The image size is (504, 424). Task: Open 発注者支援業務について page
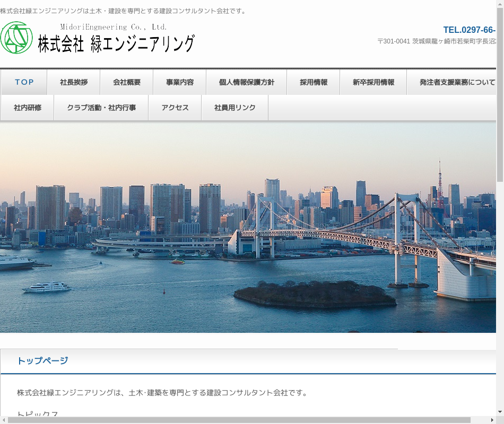[x=457, y=82]
